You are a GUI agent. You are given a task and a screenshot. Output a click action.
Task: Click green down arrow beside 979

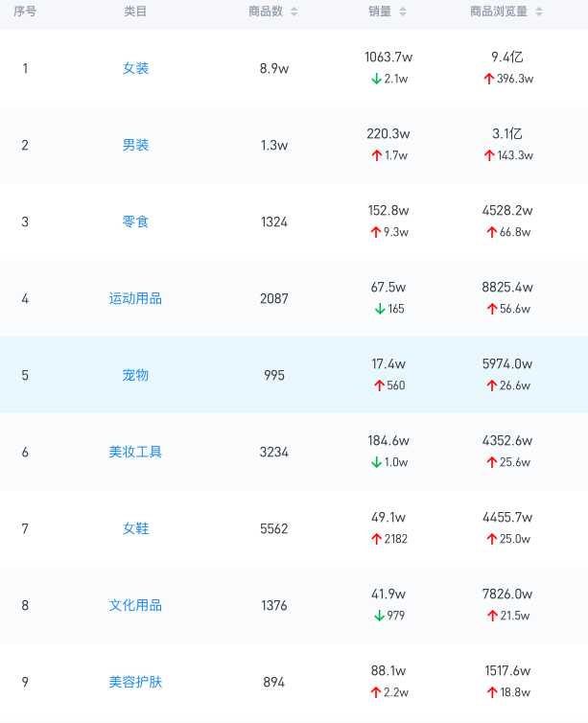click(380, 616)
